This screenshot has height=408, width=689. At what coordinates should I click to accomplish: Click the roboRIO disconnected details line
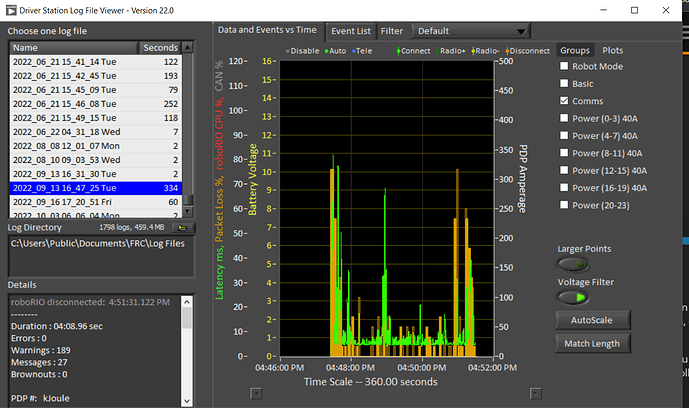coord(90,302)
